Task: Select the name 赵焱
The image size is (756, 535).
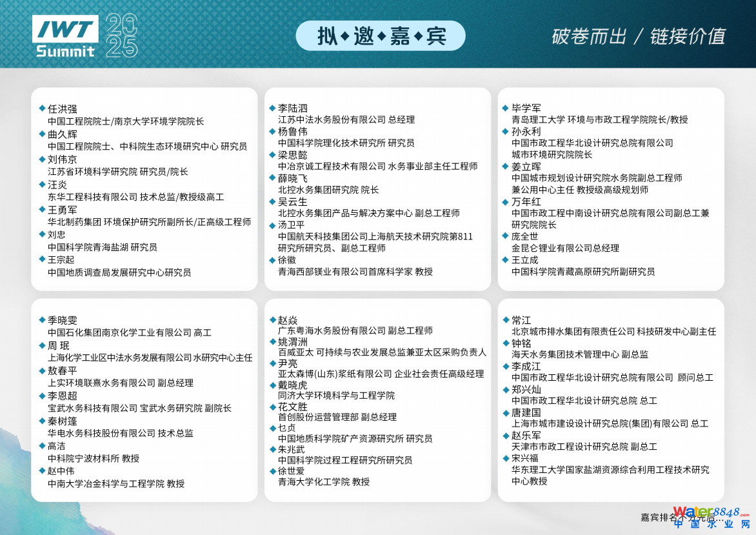Action: [x=288, y=320]
